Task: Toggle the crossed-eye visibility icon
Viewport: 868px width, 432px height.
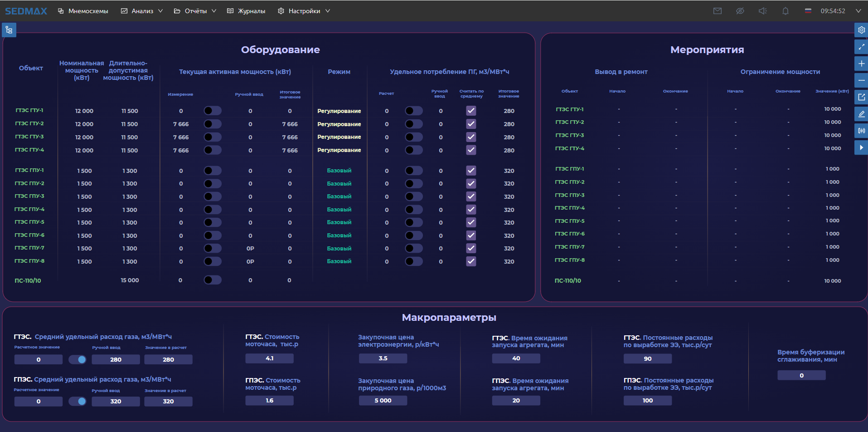Action: click(740, 11)
